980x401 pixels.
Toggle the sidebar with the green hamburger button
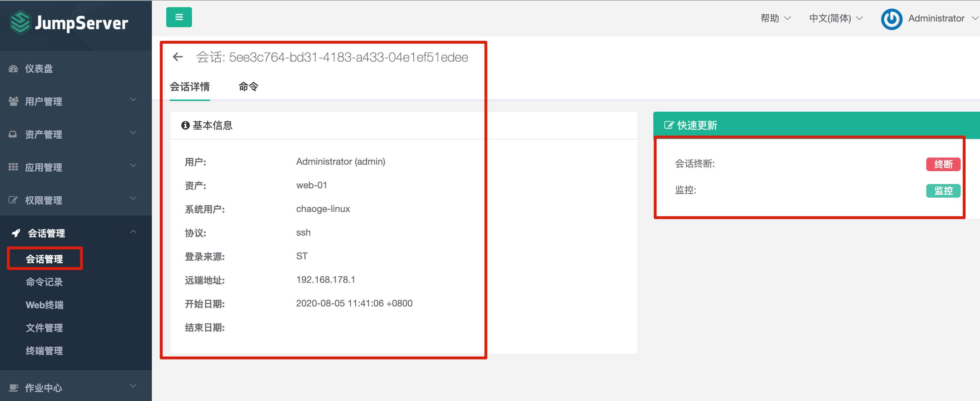tap(179, 17)
